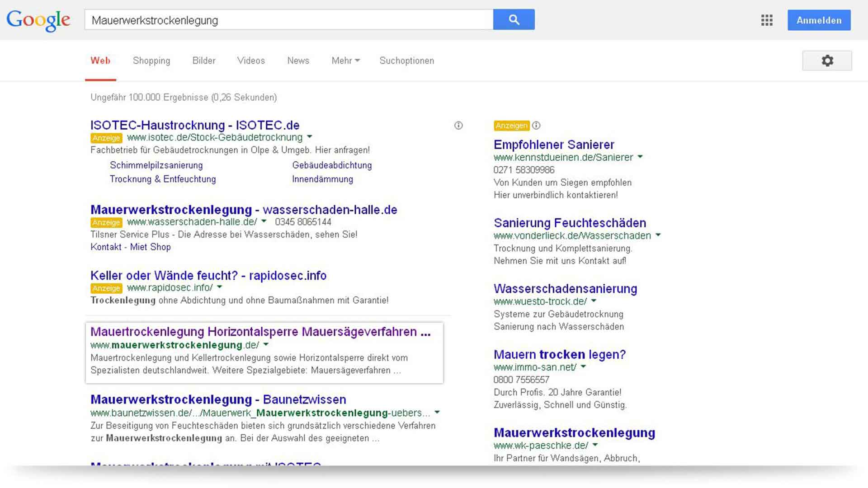Image resolution: width=868 pixels, height=488 pixels.
Task: Switch to the Bilder tab
Action: pyautogui.click(x=204, y=61)
